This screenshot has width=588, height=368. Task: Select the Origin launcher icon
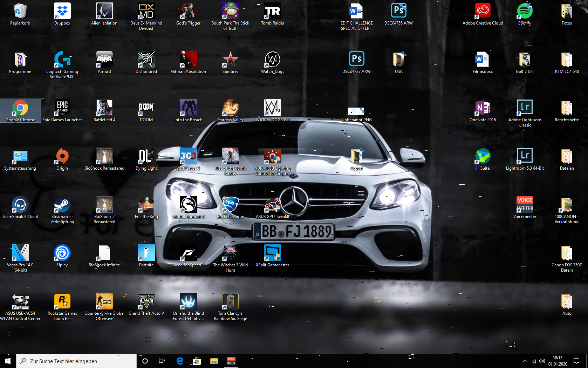click(62, 156)
